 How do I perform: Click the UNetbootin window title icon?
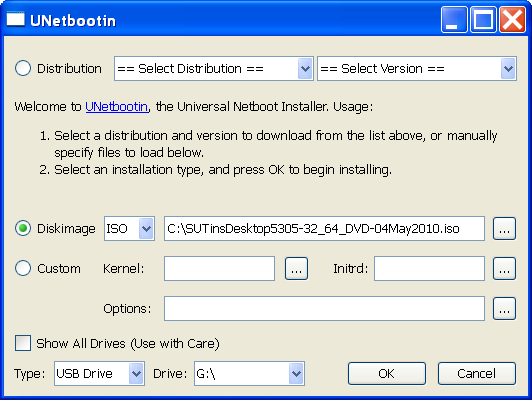pos(16,19)
